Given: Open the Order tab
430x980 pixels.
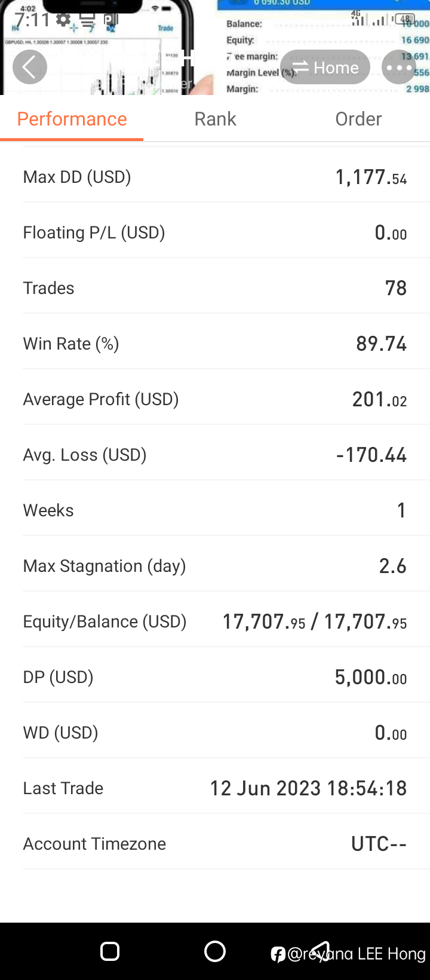Looking at the screenshot, I should tap(358, 119).
